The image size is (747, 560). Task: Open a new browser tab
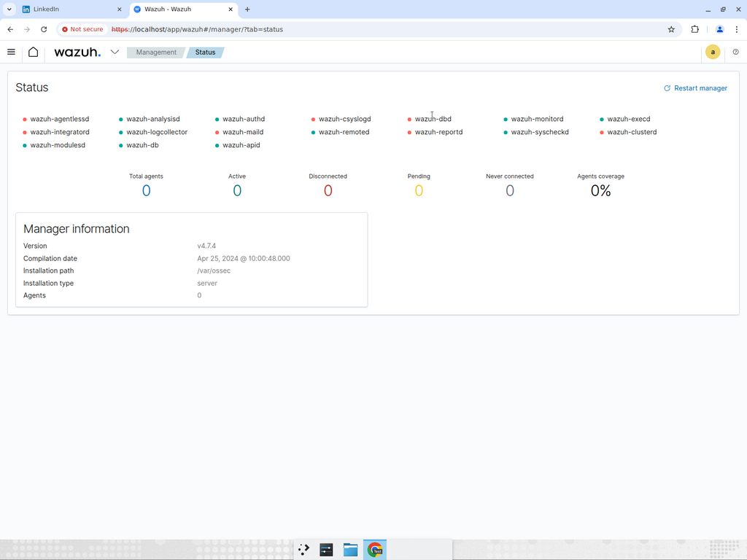pyautogui.click(x=247, y=9)
